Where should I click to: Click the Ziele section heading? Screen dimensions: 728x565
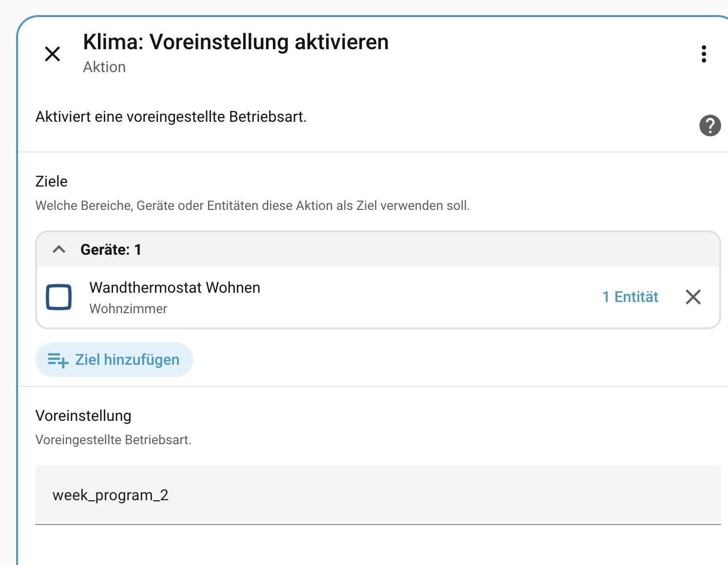[x=52, y=182]
